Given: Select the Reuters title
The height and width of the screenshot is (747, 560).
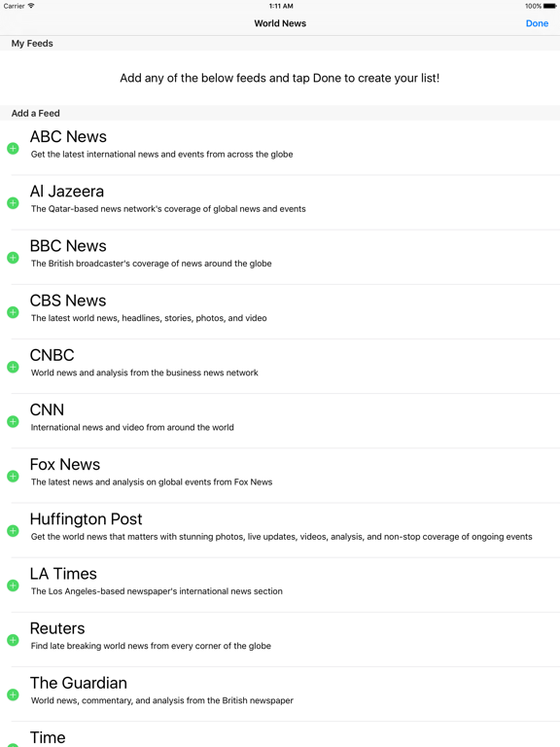Looking at the screenshot, I should 57,628.
